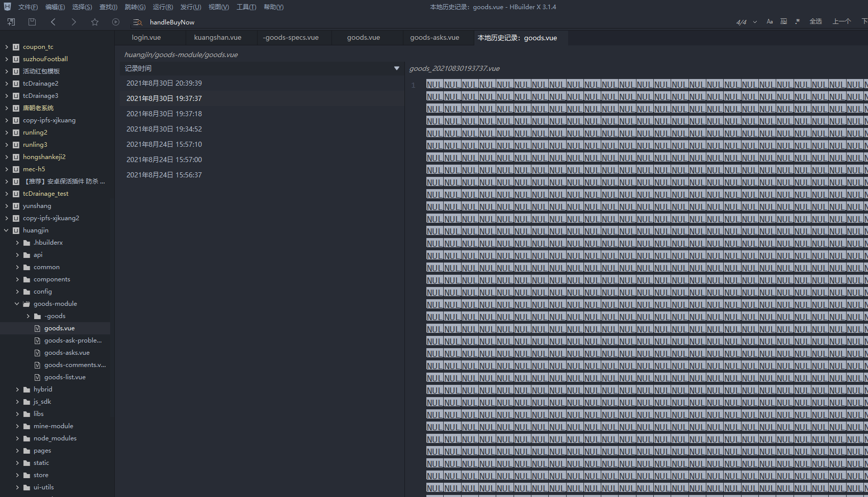Click the run play icon
Screen dimensions: 868x497
point(116,22)
